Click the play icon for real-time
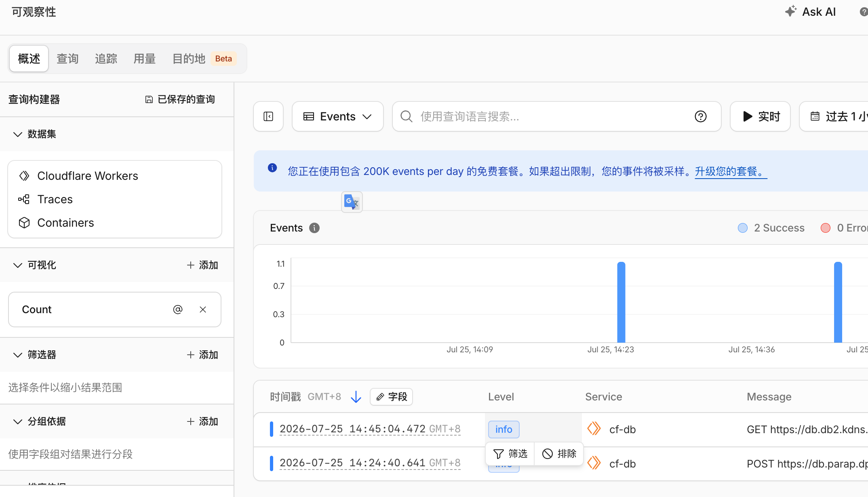868x497 pixels. tap(748, 116)
